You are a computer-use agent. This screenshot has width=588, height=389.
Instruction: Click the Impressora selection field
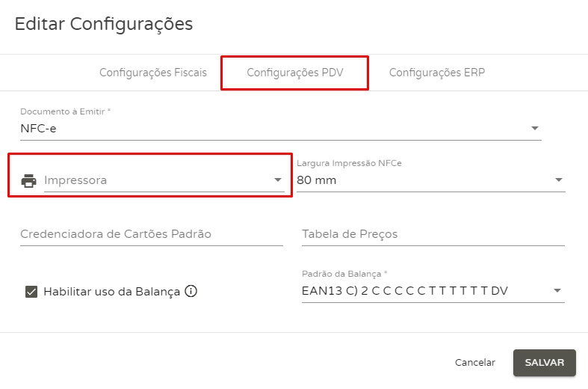[157, 180]
